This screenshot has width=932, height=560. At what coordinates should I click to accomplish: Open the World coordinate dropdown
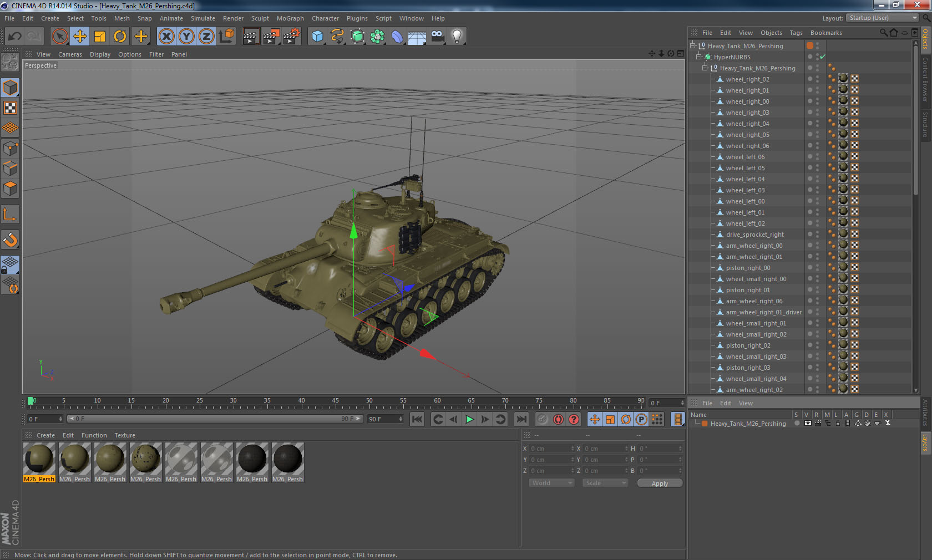[551, 483]
